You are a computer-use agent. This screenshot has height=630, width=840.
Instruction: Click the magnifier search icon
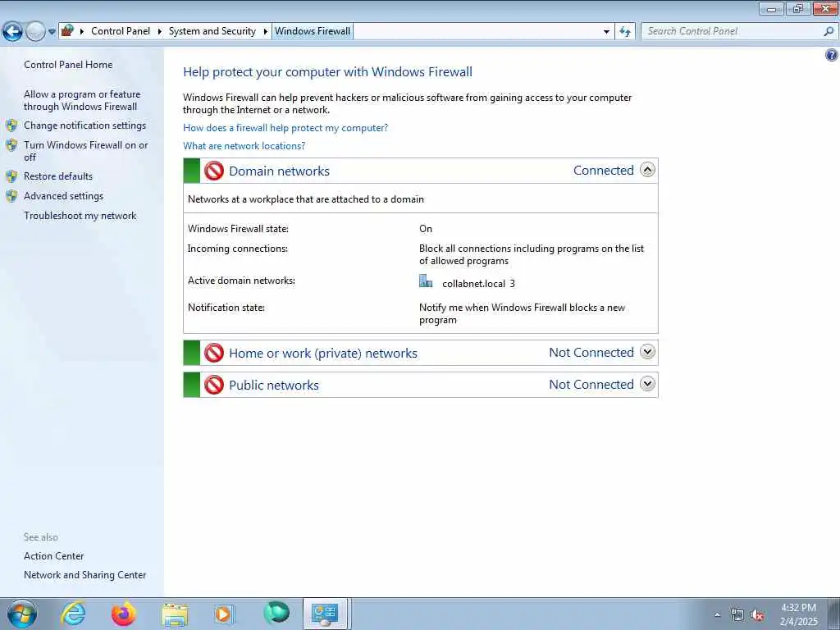[829, 31]
